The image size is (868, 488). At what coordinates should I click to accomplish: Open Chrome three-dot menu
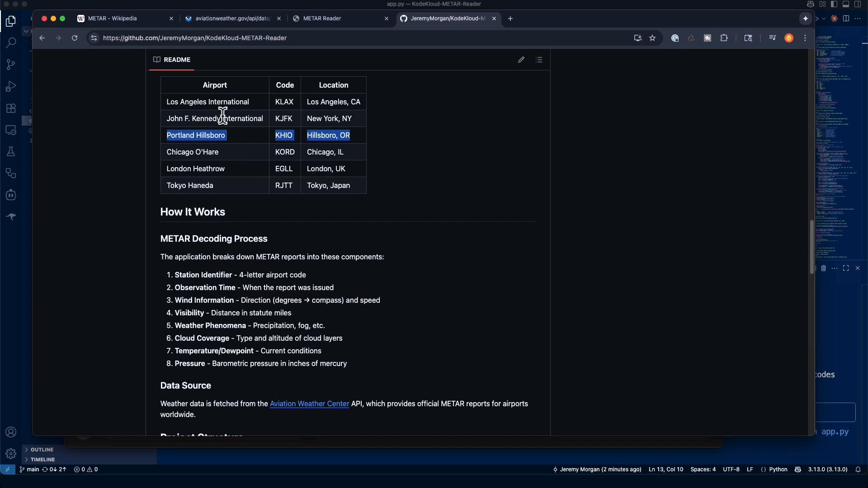805,38
